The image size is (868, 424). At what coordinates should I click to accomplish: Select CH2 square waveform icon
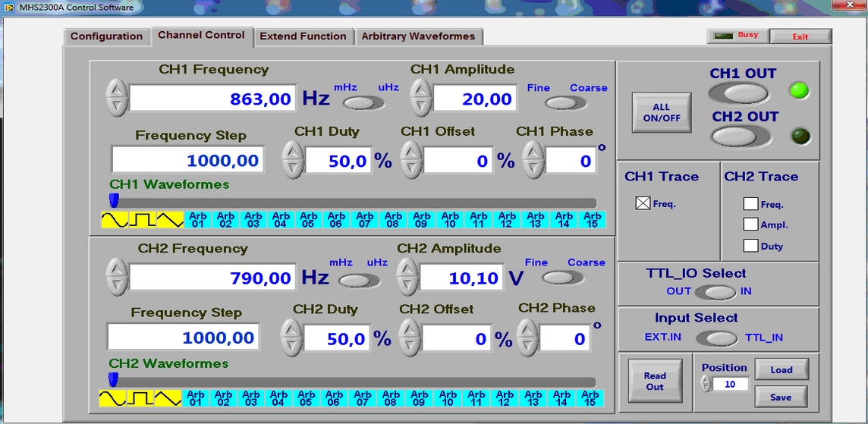click(140, 398)
